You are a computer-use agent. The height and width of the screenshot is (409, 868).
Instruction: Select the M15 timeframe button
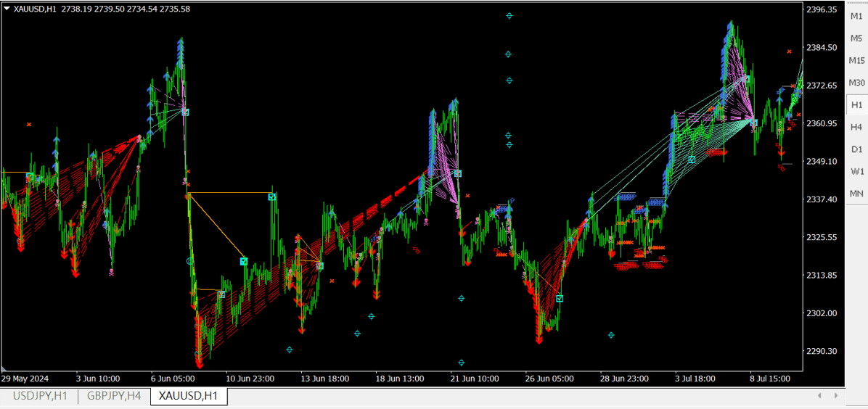856,60
